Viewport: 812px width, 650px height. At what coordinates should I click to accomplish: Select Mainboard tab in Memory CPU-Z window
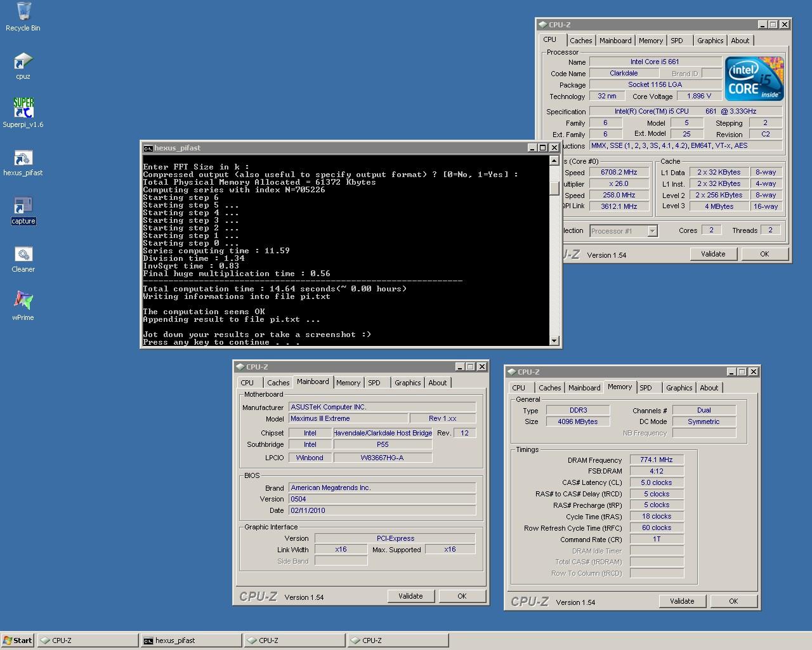[x=584, y=388]
